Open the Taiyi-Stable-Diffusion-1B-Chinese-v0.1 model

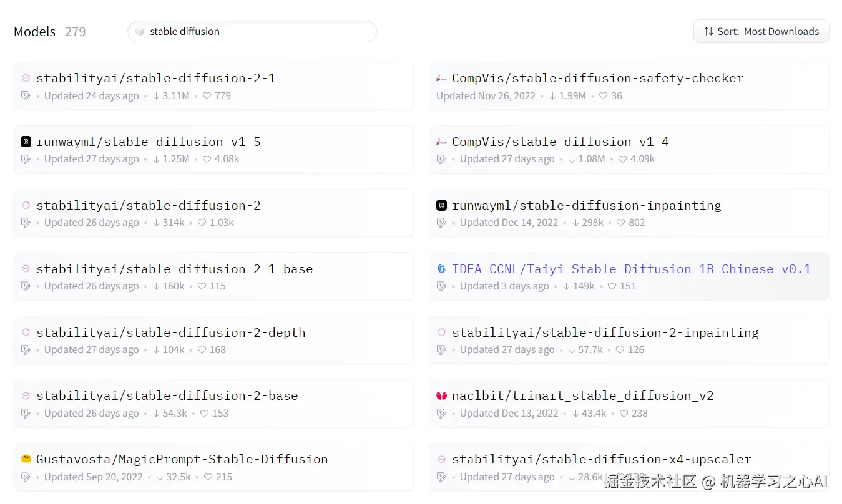coord(632,269)
